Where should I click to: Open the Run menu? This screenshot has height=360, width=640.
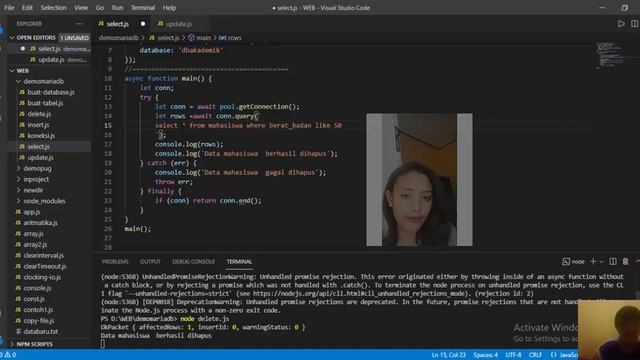[x=117, y=8]
